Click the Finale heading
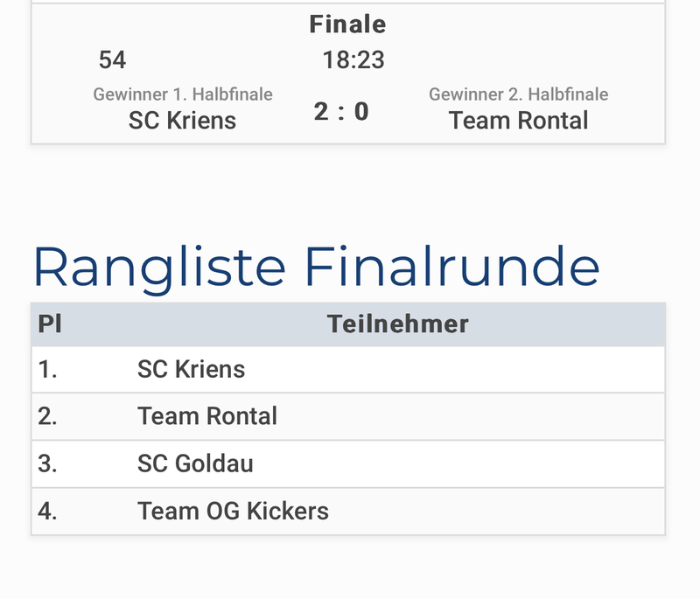700x599 pixels. [347, 24]
